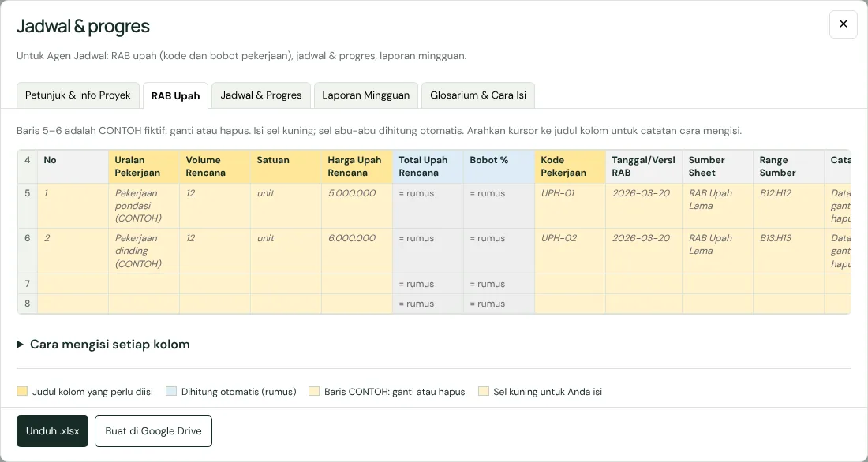
Task: Click the Dihitung otomatis (rumus) legend swatch
Action: click(171, 391)
